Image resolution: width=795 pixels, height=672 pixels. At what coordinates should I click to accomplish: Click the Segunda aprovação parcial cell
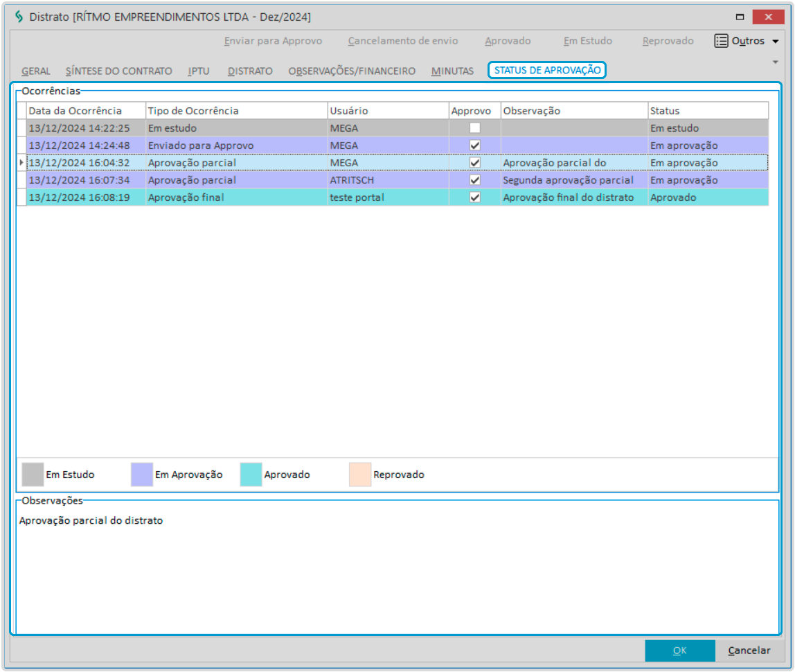(575, 180)
